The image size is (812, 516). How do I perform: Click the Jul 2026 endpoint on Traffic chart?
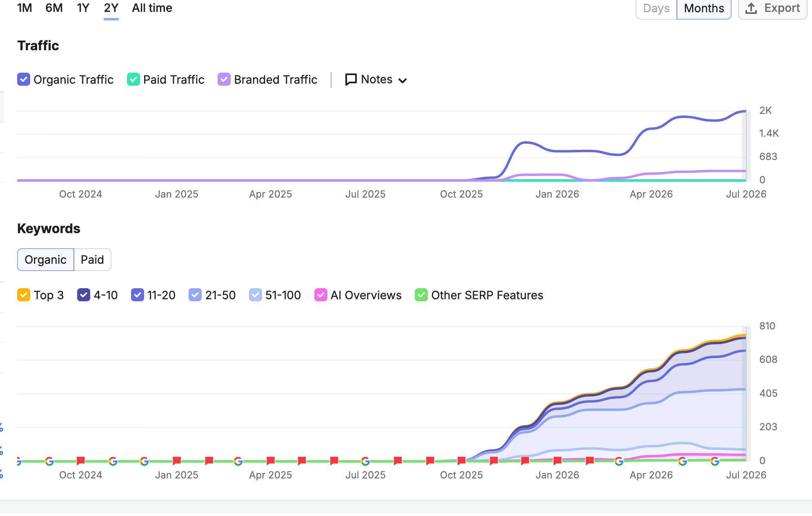pos(745,111)
